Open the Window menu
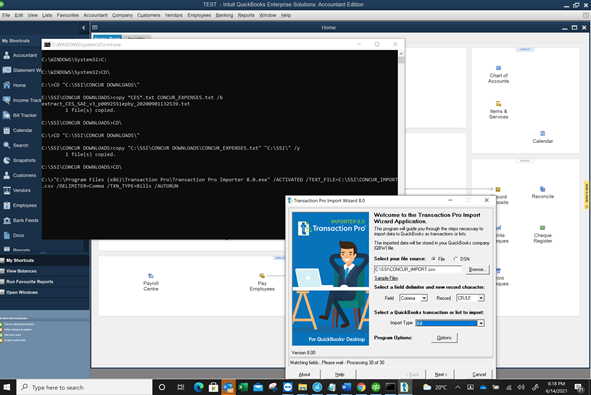 268,15
